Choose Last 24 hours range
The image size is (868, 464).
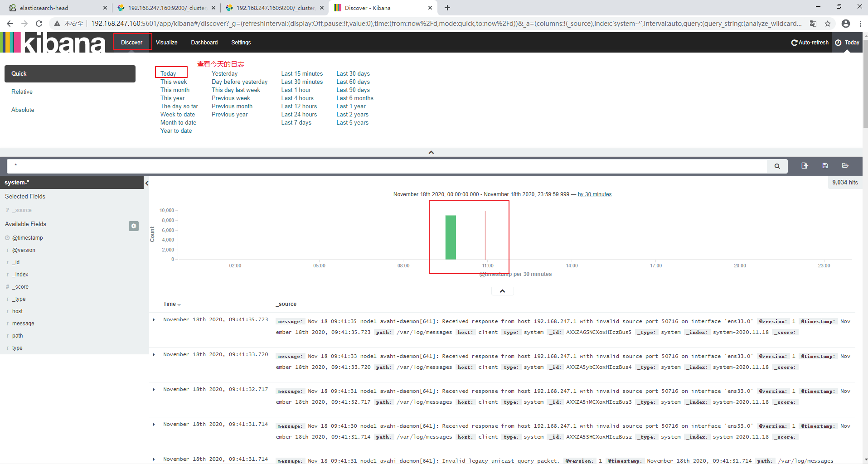point(299,115)
